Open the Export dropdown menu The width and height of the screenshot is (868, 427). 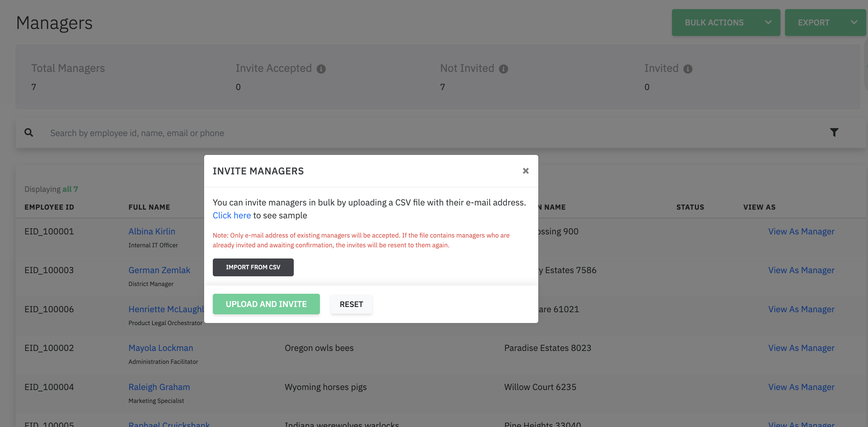pyautogui.click(x=825, y=23)
